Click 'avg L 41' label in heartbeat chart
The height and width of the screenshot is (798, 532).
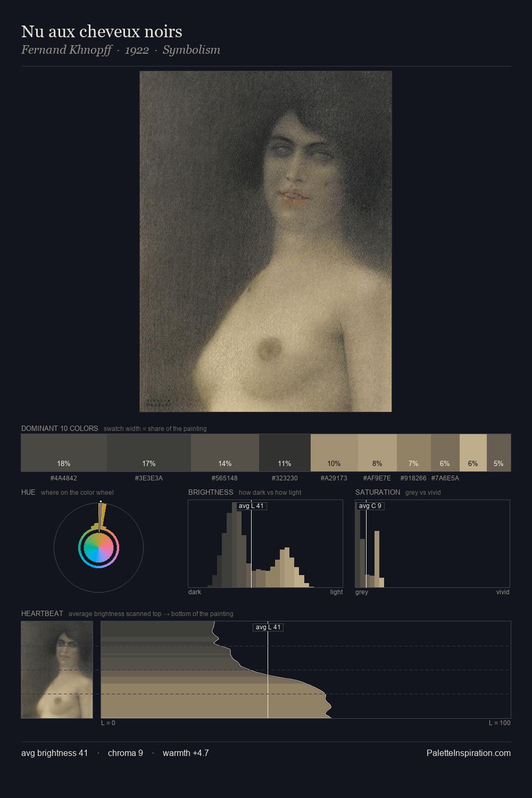(268, 627)
